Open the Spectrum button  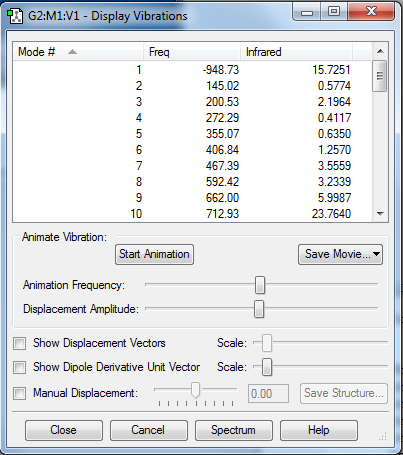tap(233, 430)
